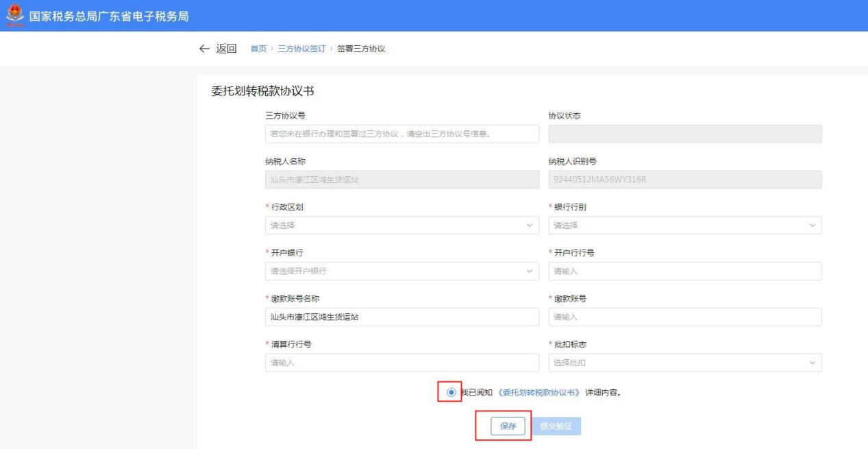Click into the 缴款账号 input field

click(685, 317)
